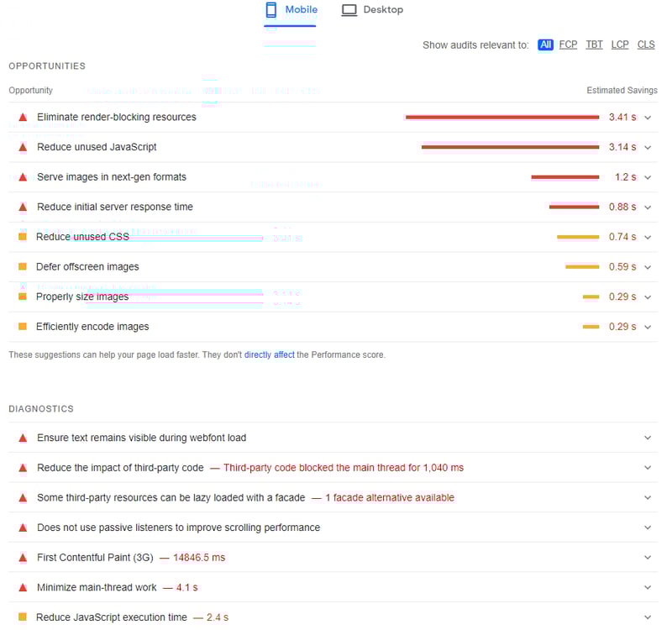Viewport: 672px width, 630px height.
Task: Click the 3.14 s savings bar
Action: click(x=511, y=147)
